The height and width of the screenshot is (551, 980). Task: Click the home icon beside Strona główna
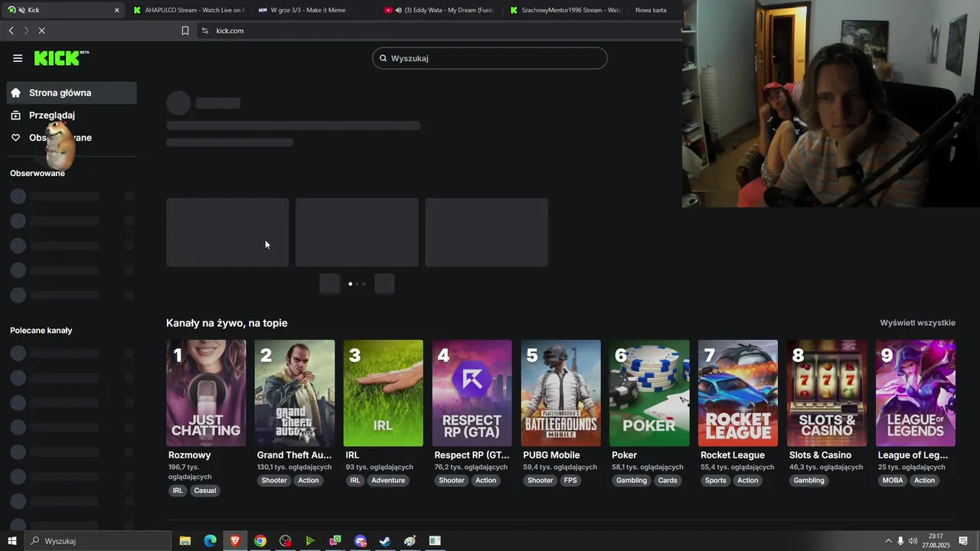(x=15, y=93)
